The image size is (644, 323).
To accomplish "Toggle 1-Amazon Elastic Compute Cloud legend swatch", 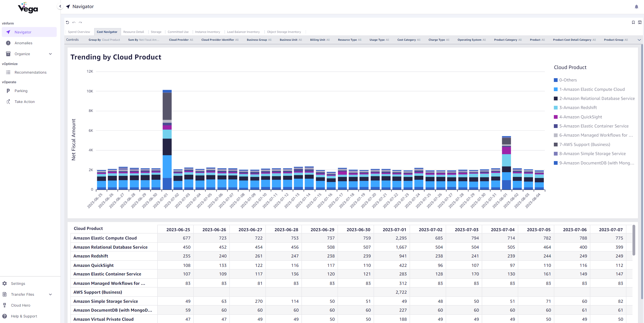I will pos(556,89).
